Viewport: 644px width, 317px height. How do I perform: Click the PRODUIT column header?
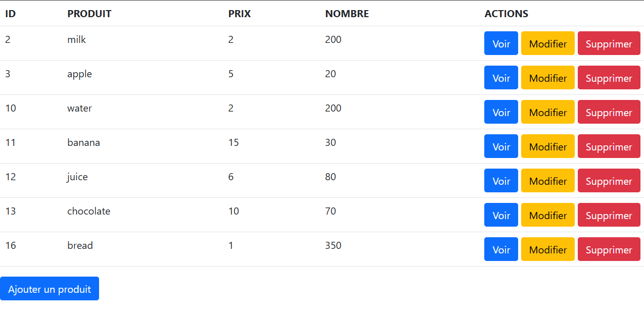pos(89,14)
